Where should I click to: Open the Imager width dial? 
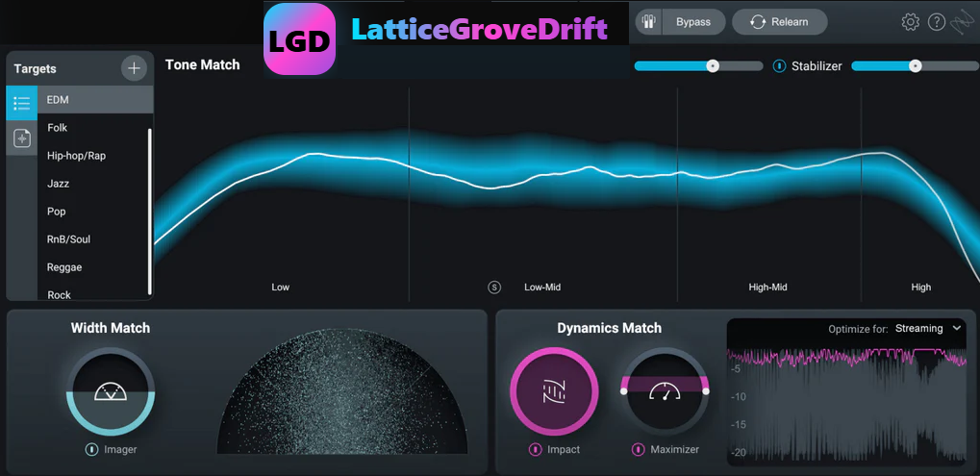(111, 391)
